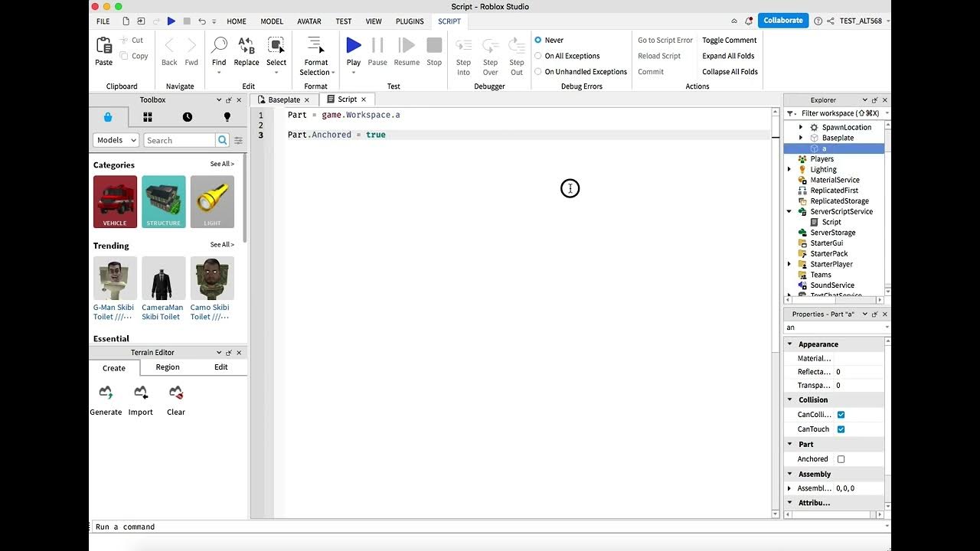Click the help question mark icon
This screenshot has width=980, height=551.
[818, 21]
